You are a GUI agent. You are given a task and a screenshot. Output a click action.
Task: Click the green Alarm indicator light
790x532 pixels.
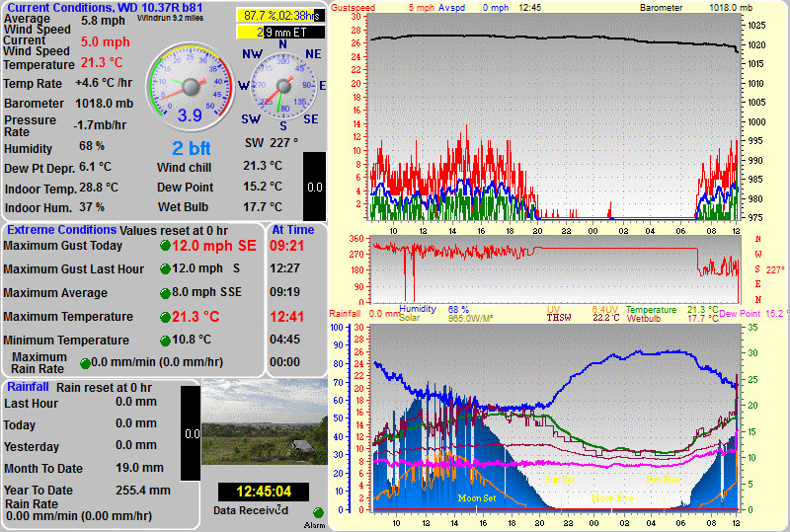click(318, 513)
